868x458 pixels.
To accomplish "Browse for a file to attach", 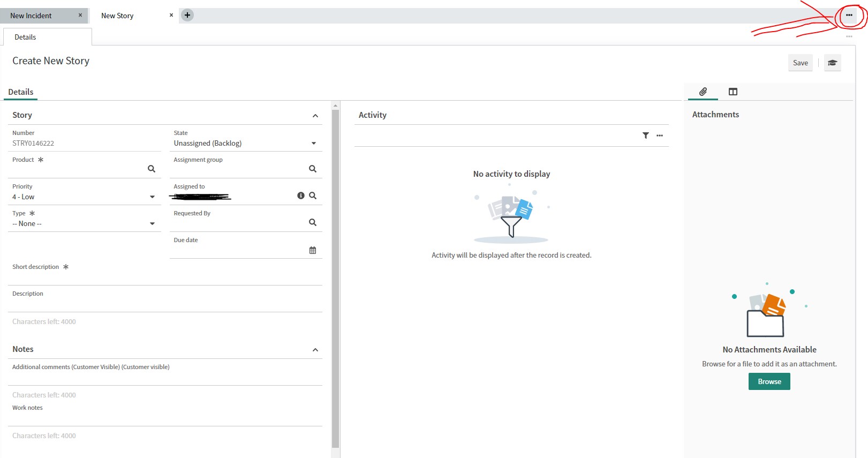I will 769,381.
